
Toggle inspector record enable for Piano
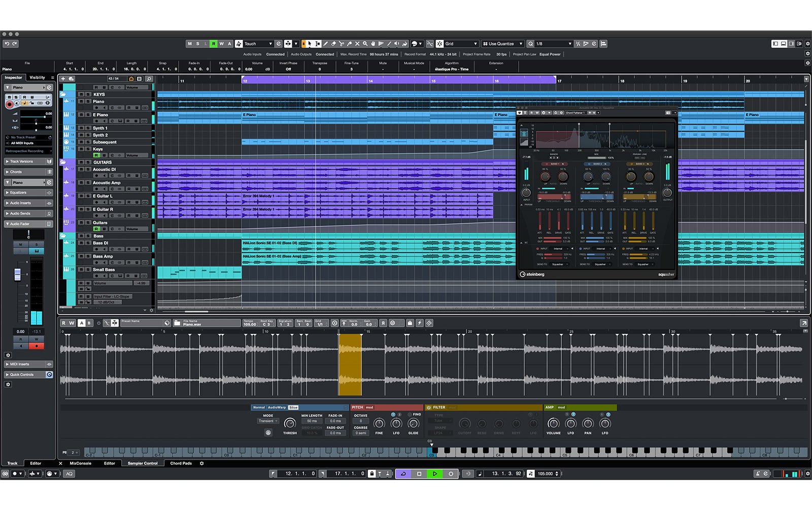[9, 104]
